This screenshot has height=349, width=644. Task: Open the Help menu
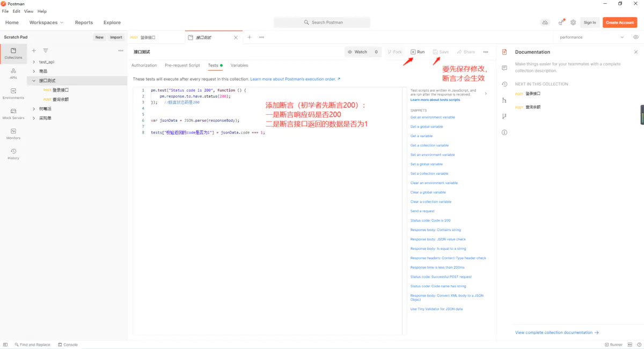[42, 11]
